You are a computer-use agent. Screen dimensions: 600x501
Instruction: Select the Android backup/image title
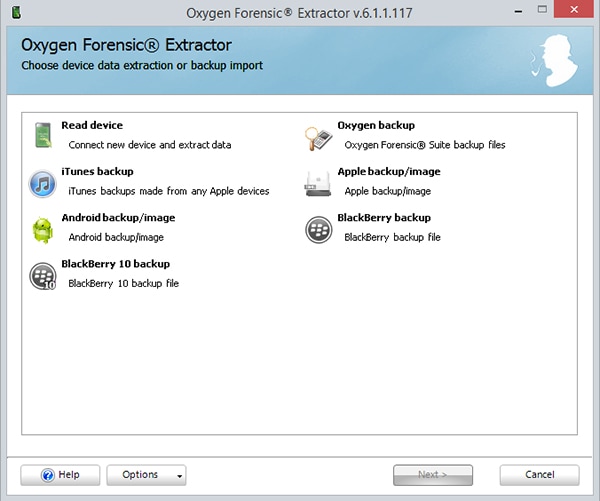pyautogui.click(x=118, y=218)
